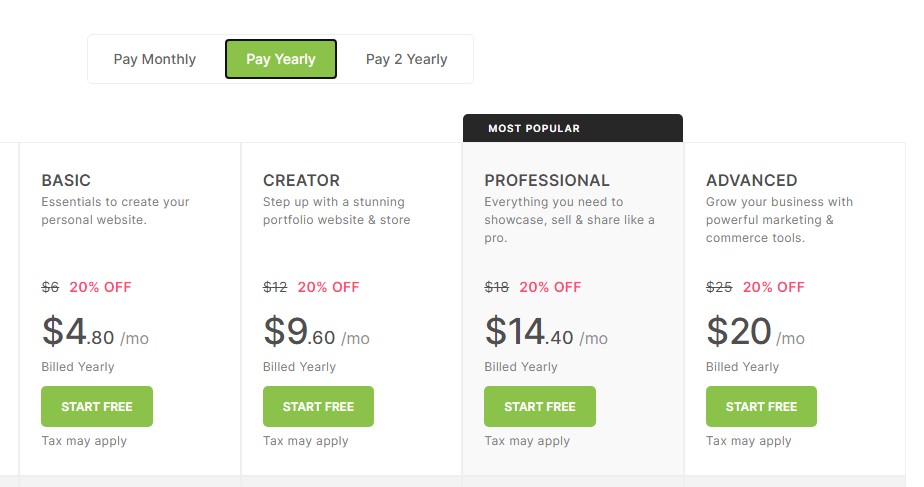Click the 20% OFF label under Basic

click(100, 287)
